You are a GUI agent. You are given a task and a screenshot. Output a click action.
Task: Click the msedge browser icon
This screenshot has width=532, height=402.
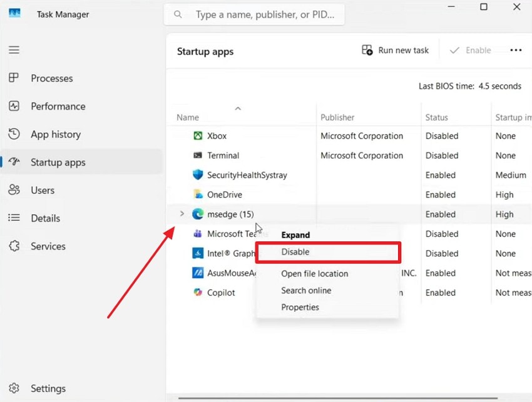click(198, 214)
